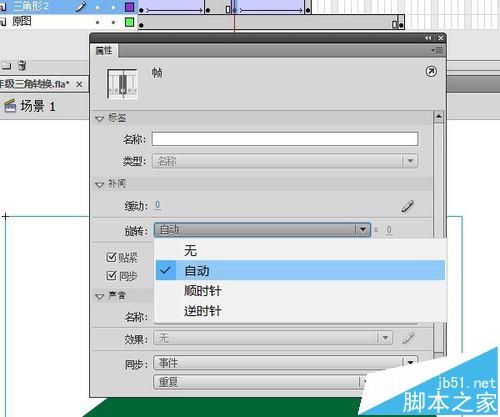
Task: Click the scene clapperboard icon
Action: pos(10,106)
